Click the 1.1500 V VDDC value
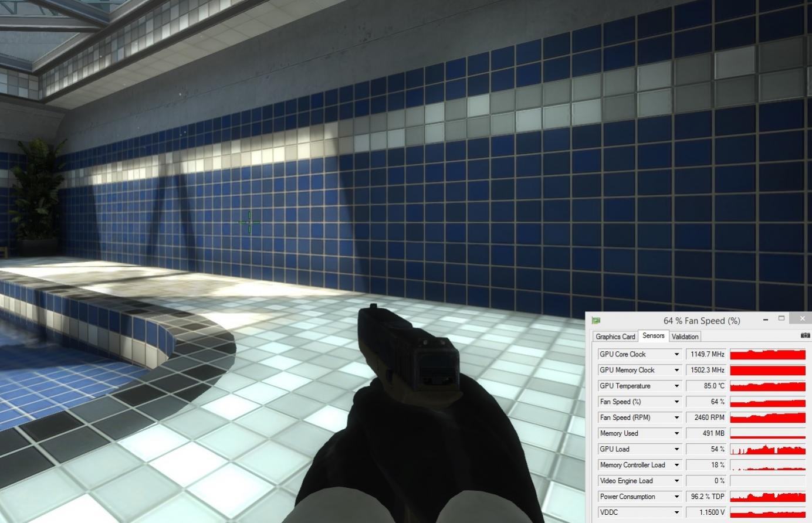The width and height of the screenshot is (812, 523). (706, 512)
